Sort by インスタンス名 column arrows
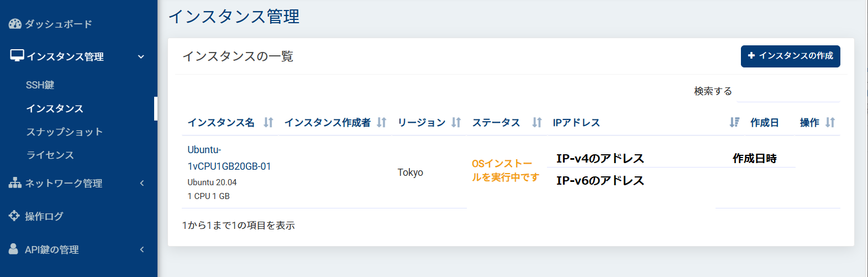Image resolution: width=868 pixels, height=277 pixels. click(x=268, y=122)
